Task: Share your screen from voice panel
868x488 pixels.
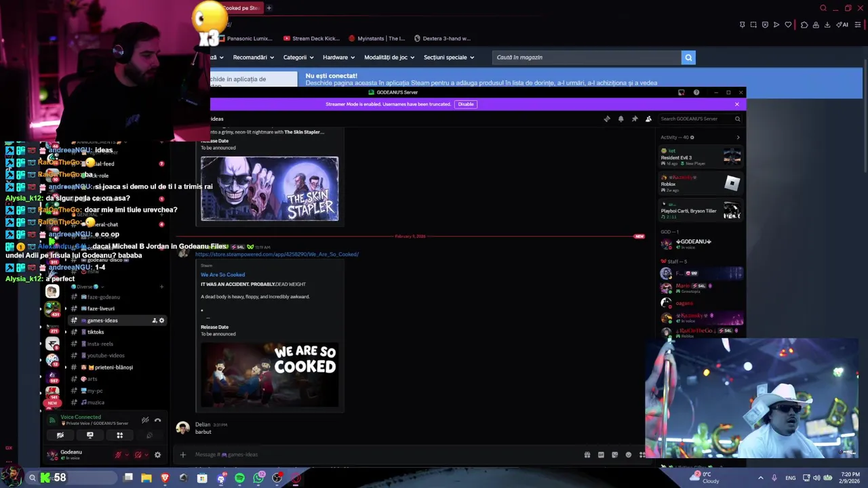Action: click(x=90, y=435)
